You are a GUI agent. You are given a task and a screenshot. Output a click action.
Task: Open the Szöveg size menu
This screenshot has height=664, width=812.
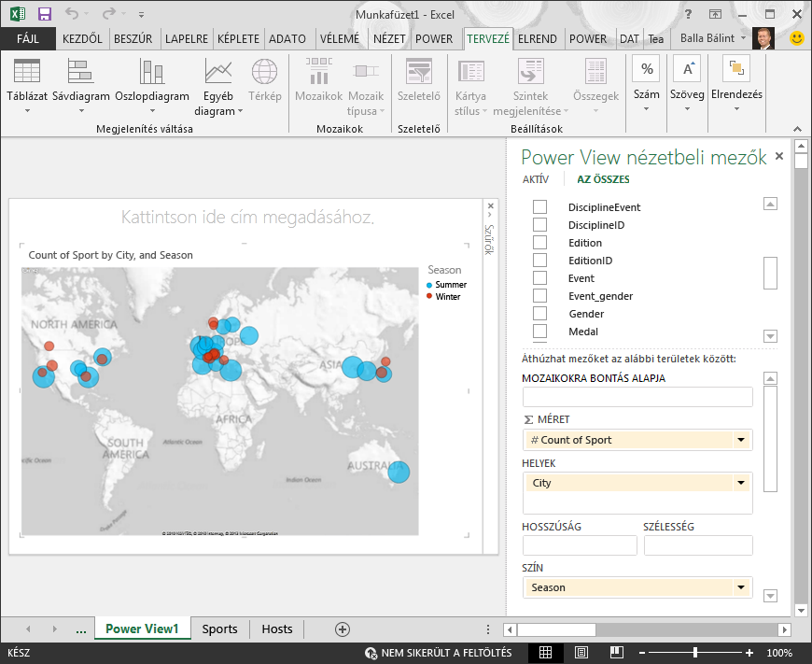(x=687, y=84)
